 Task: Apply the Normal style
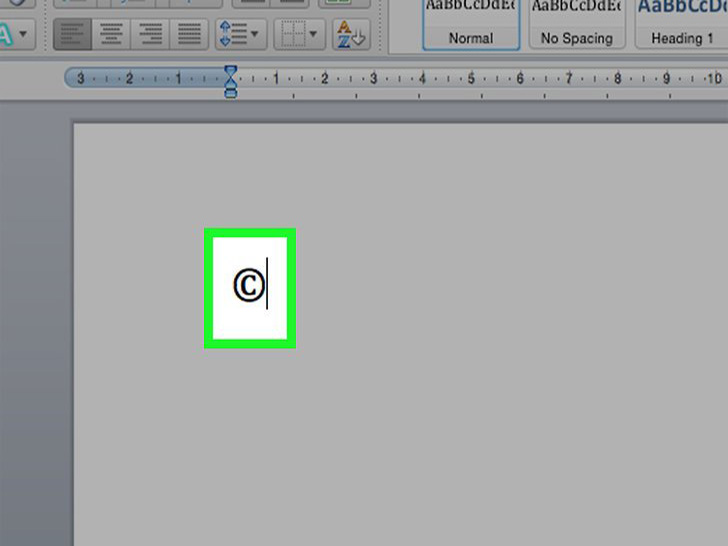click(471, 24)
